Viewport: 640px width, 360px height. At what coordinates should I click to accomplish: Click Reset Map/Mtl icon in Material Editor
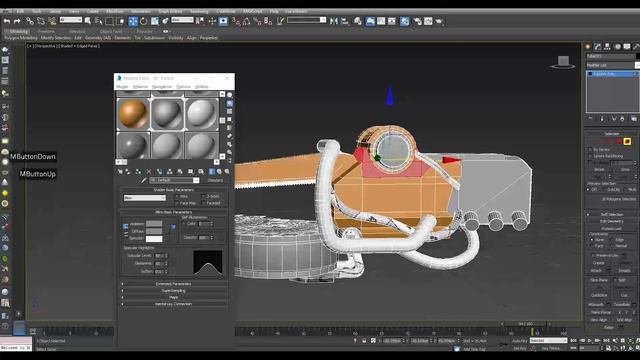click(x=149, y=172)
